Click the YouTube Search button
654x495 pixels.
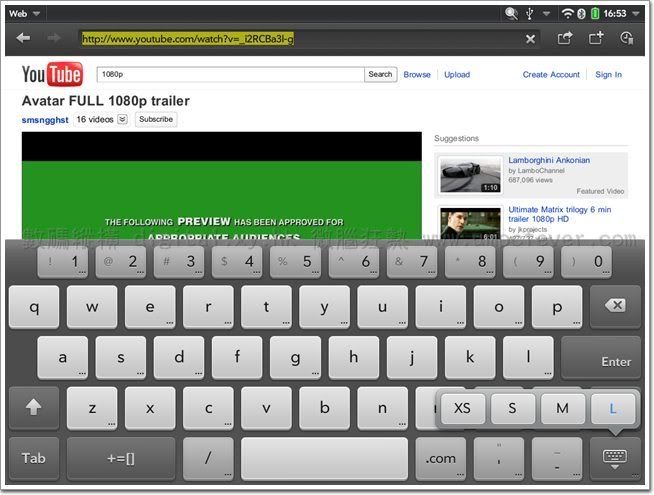[x=380, y=75]
